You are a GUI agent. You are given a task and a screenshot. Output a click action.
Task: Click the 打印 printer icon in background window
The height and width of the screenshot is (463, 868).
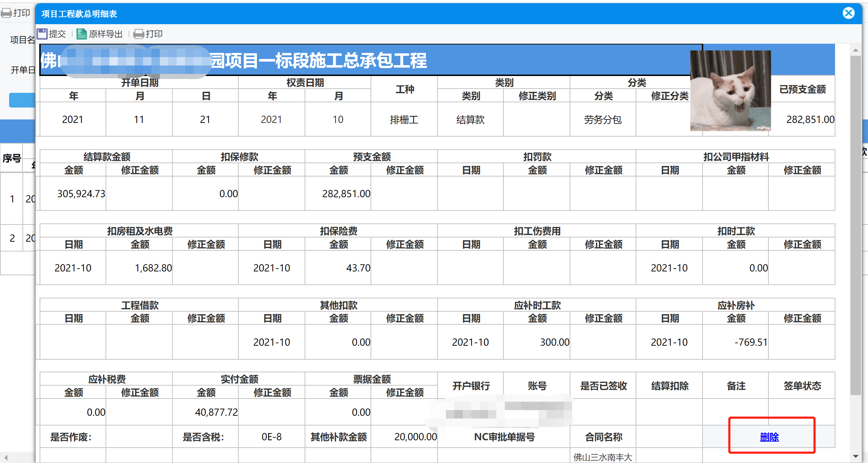click(x=6, y=13)
